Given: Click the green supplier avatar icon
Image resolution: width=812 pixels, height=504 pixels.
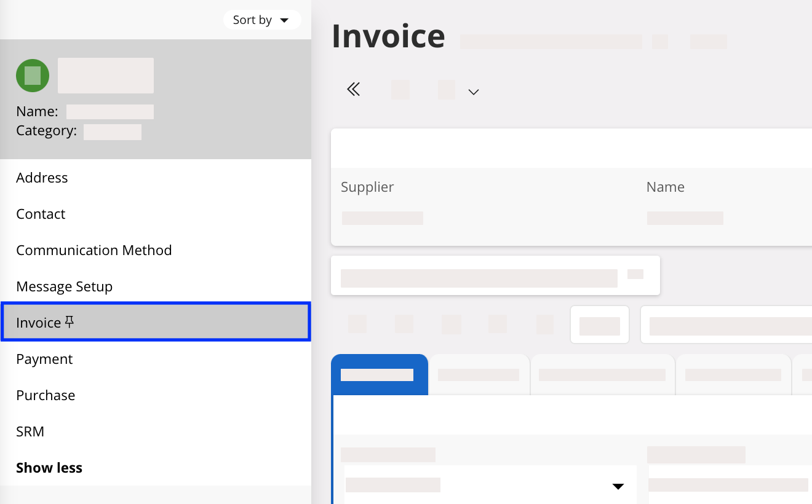Looking at the screenshot, I should click(33, 76).
